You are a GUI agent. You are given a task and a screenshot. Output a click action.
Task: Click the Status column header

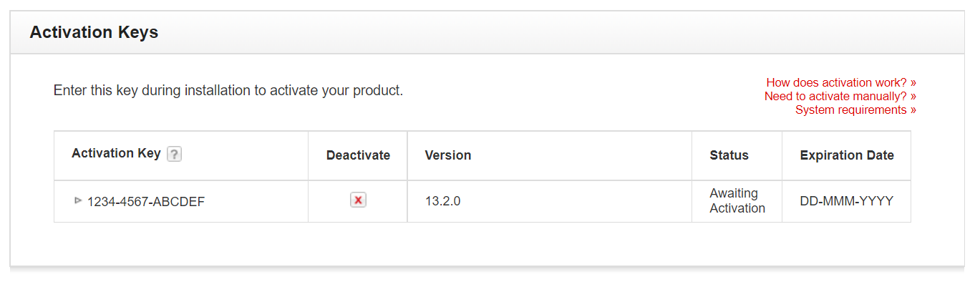coord(729,155)
